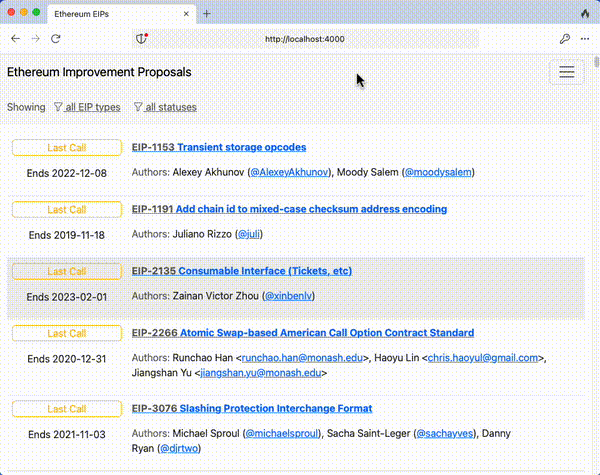Open a new tab with plus button
This screenshot has width=600, height=475.
pos(207,14)
